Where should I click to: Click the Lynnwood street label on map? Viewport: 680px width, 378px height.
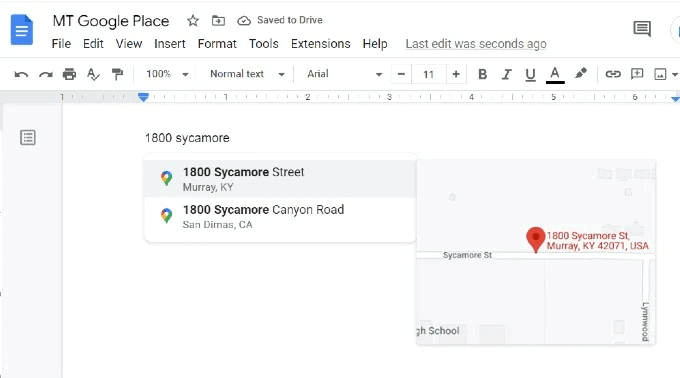coord(645,321)
